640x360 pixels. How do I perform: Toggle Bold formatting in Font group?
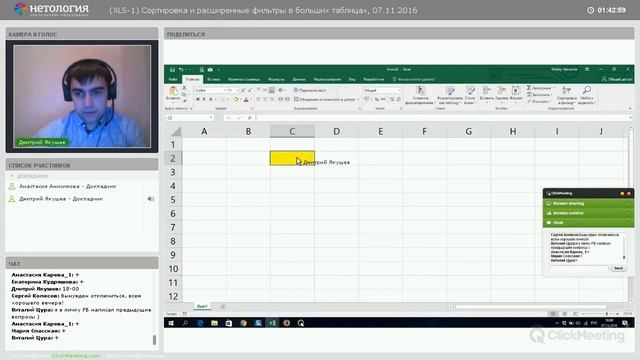pyautogui.click(x=198, y=99)
